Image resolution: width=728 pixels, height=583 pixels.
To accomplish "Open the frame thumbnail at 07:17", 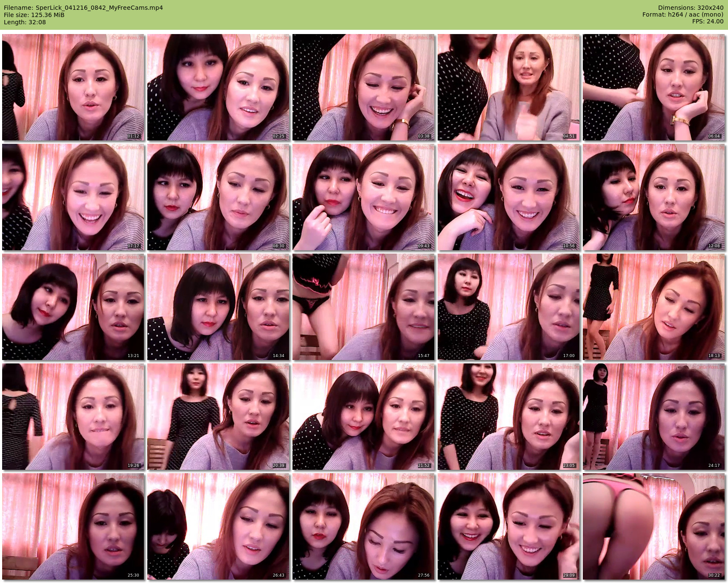I will coord(73,197).
